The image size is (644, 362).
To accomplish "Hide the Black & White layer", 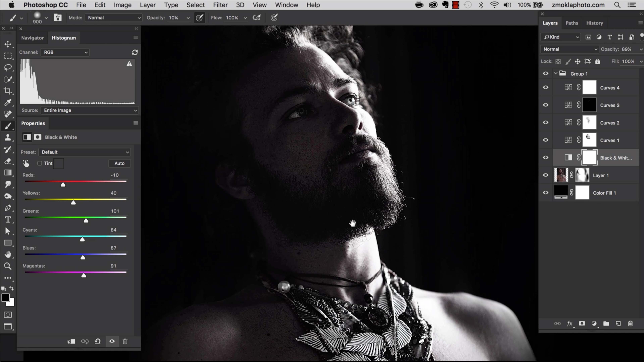I will [x=546, y=158].
